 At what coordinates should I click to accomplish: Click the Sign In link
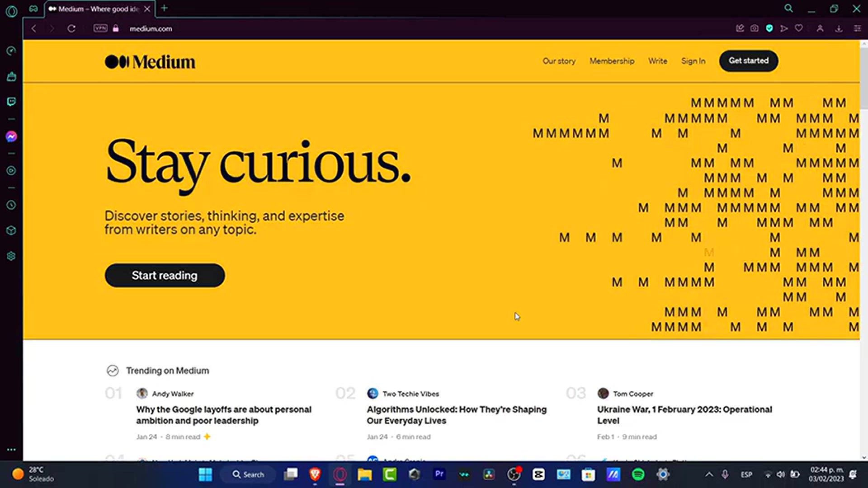pos(693,61)
